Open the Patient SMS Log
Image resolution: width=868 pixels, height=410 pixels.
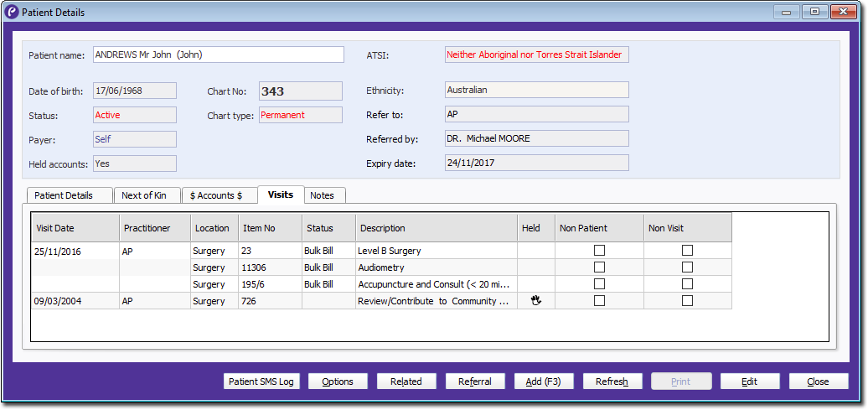pos(262,381)
